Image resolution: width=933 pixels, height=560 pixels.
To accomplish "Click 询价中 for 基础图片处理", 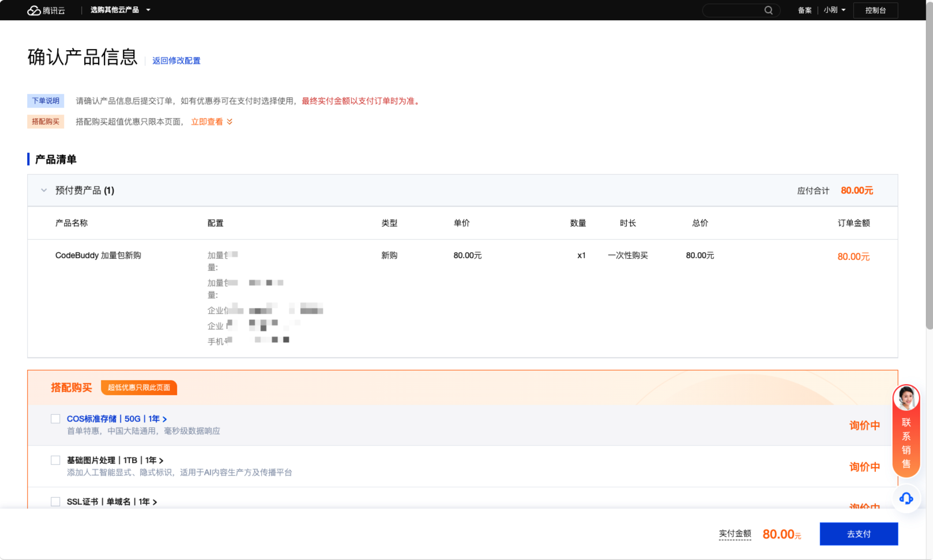I will [864, 467].
